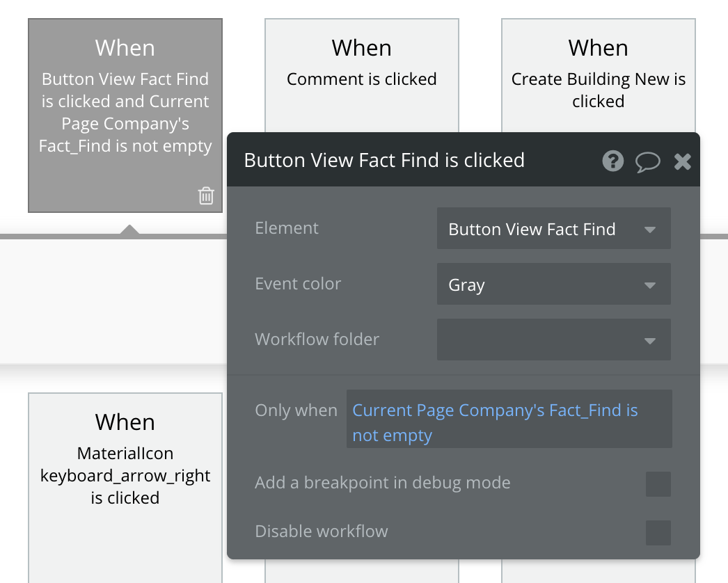
Task: Enable the breakpoint in debug mode checkbox
Action: 658,484
